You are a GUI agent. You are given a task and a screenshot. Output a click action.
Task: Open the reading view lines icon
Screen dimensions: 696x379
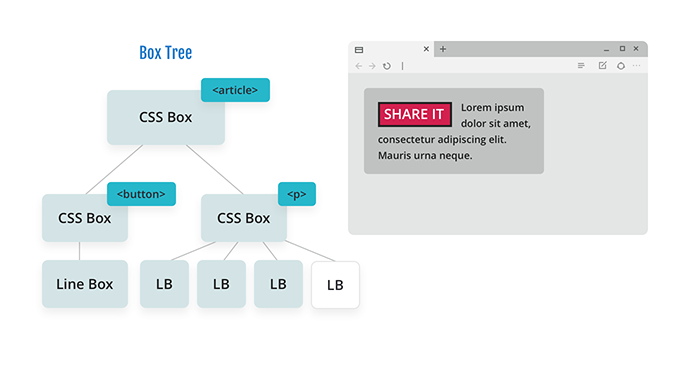pyautogui.click(x=581, y=66)
